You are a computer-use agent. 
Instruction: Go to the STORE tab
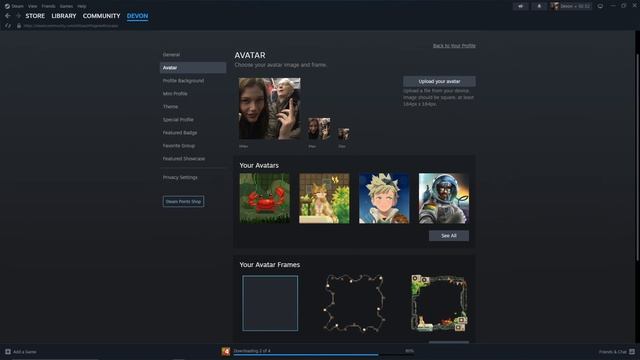35,16
